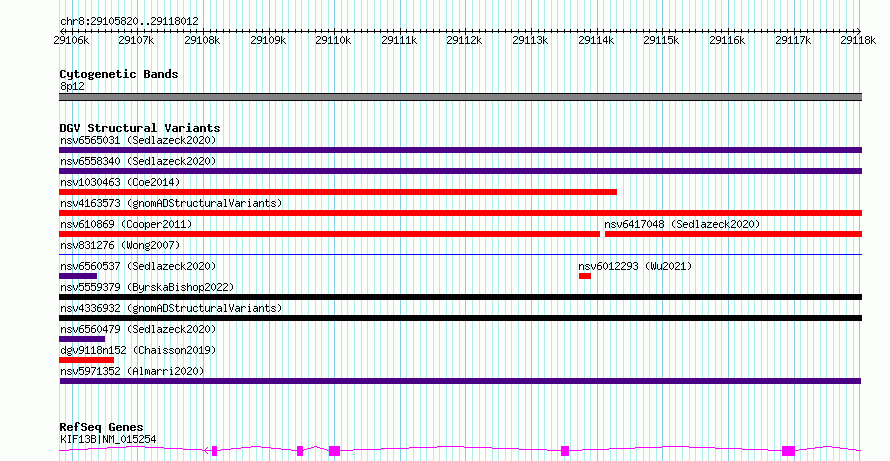890x461 pixels.
Task: Click the 29114k ruler tick label
Action: coord(596,40)
